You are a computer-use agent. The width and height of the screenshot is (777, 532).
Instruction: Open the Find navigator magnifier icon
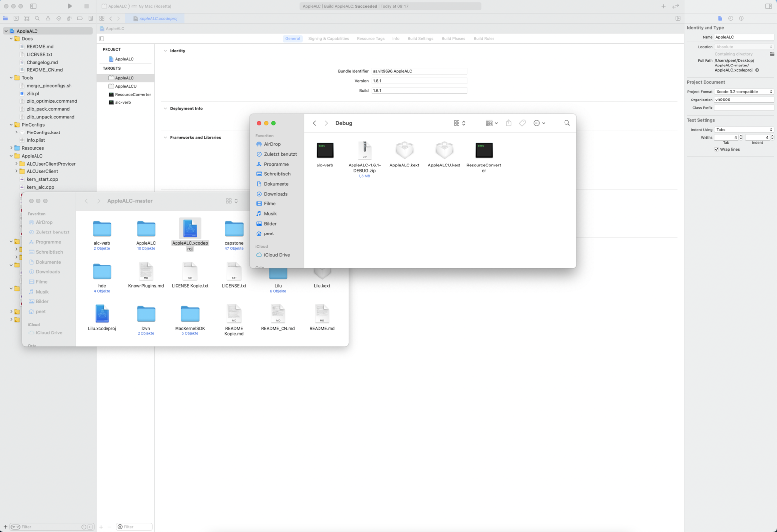pyautogui.click(x=37, y=18)
